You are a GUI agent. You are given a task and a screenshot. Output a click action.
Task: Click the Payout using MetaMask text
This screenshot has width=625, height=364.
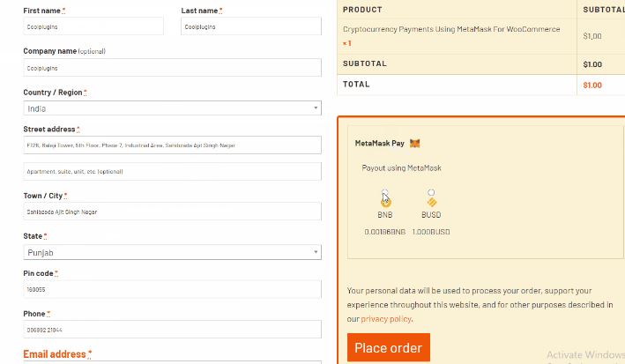click(x=401, y=168)
